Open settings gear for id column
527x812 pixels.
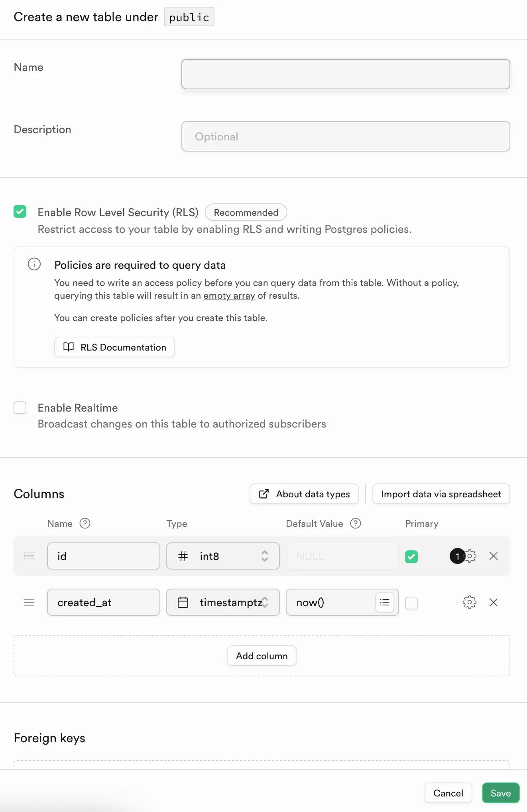click(x=471, y=556)
